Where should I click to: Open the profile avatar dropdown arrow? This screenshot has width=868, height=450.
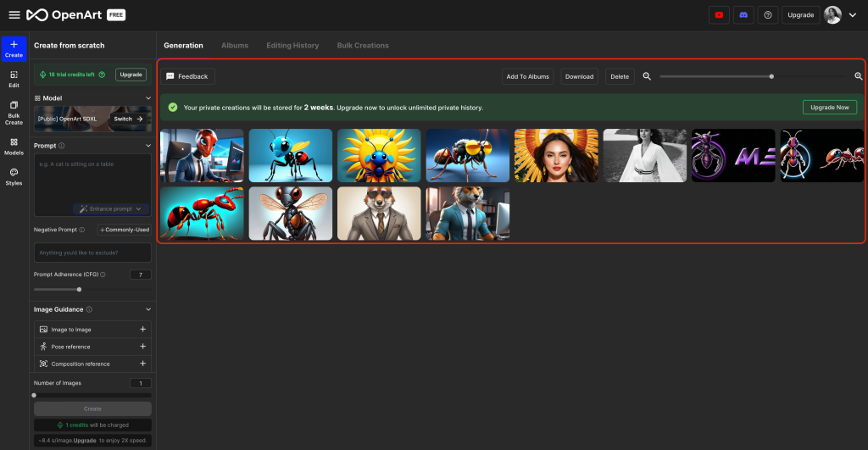click(852, 15)
